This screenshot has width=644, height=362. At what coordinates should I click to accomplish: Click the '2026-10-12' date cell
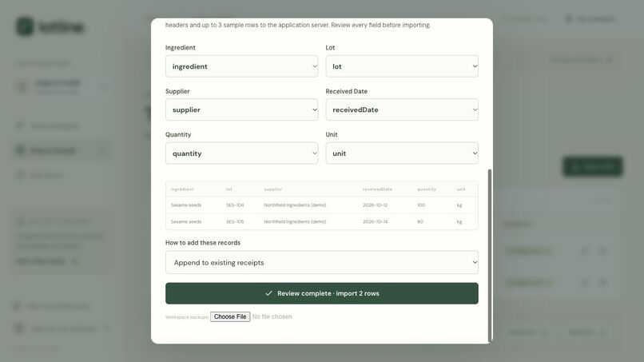click(x=375, y=205)
